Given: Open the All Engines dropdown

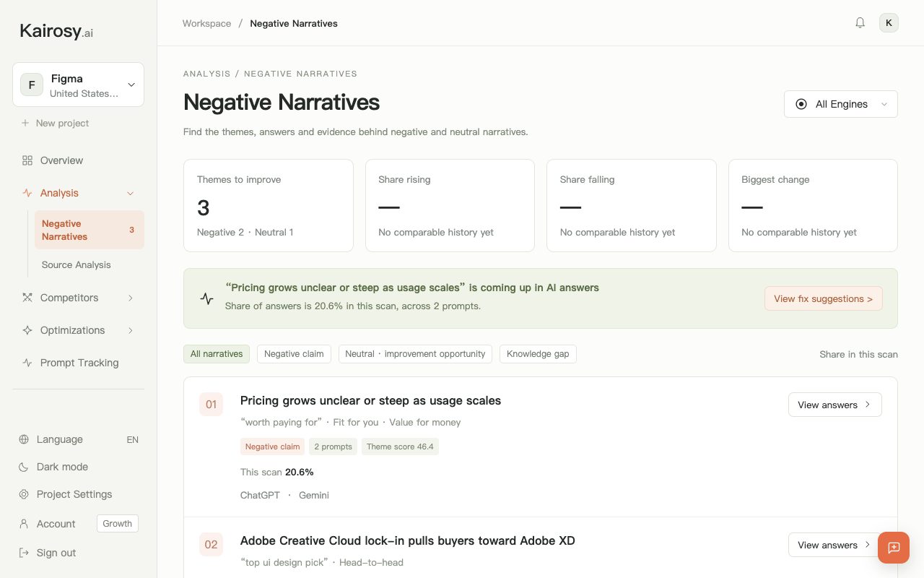Looking at the screenshot, I should pyautogui.click(x=841, y=104).
